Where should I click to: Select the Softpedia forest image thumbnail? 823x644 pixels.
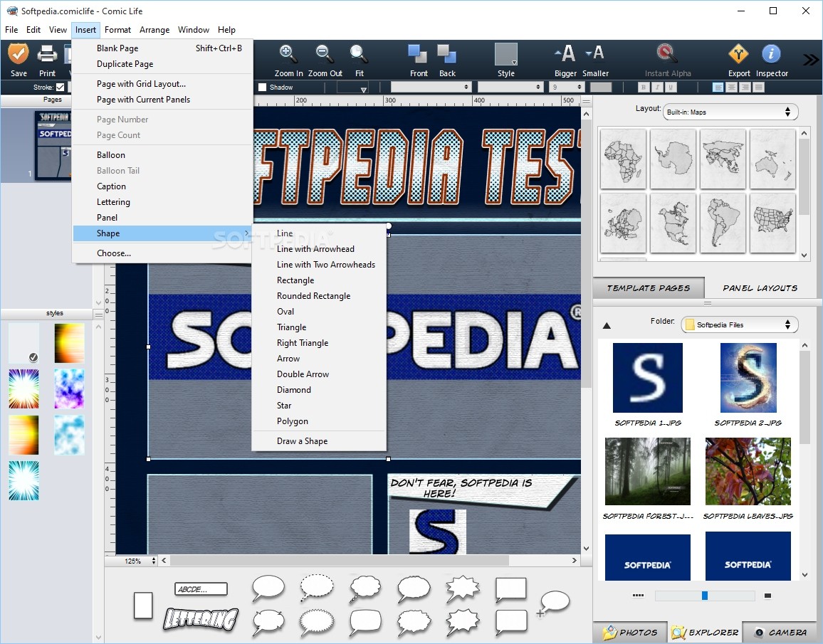point(648,472)
